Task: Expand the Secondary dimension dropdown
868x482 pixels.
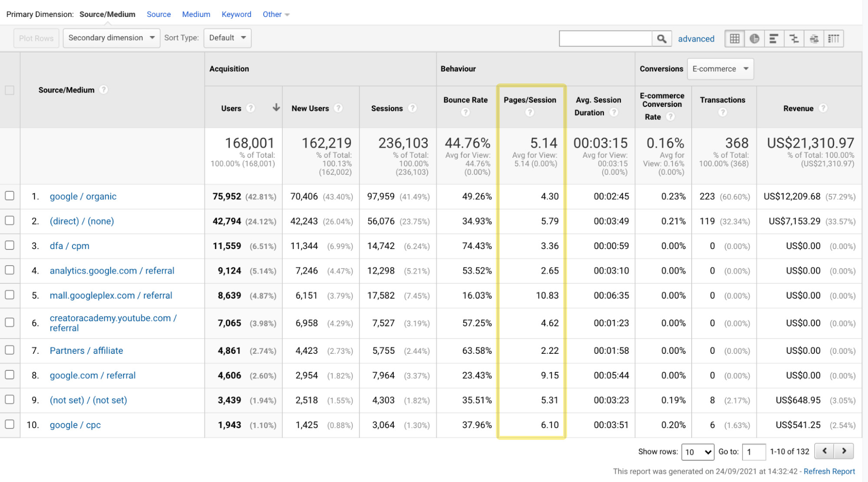Action: (110, 37)
